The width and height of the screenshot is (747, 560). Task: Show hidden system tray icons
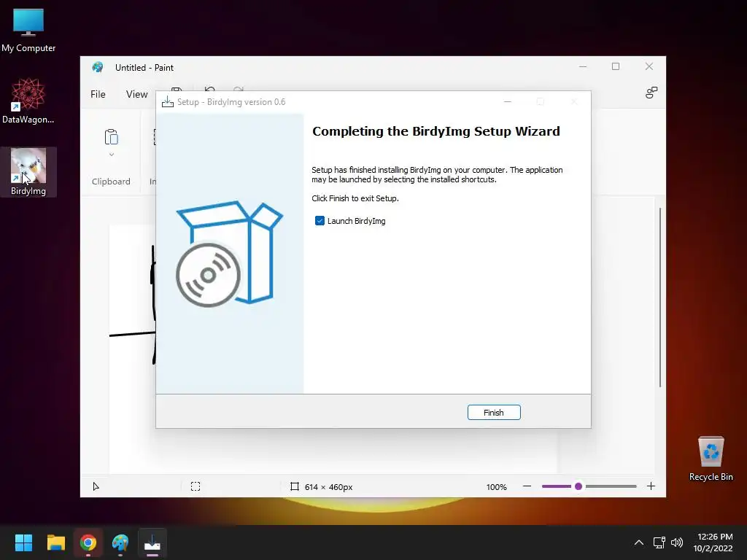639,542
